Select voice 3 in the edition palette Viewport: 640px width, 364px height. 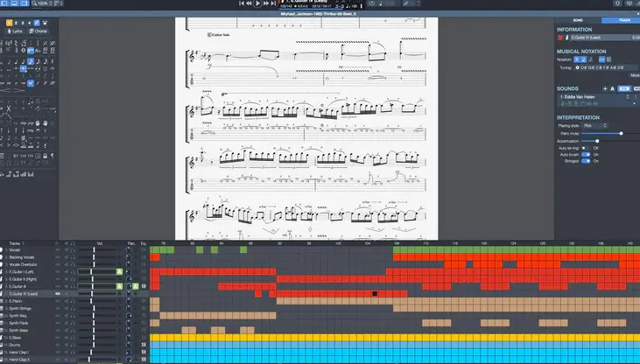[x=23, y=23]
